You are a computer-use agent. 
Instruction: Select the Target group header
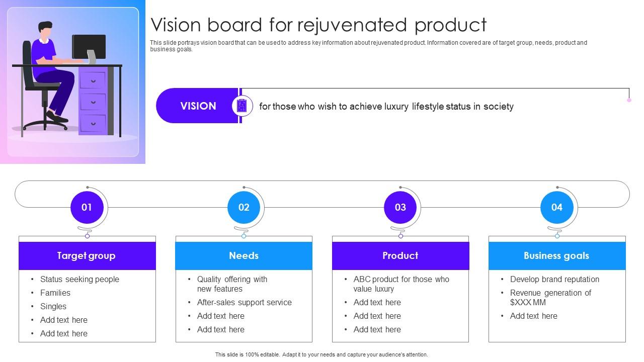(88, 255)
